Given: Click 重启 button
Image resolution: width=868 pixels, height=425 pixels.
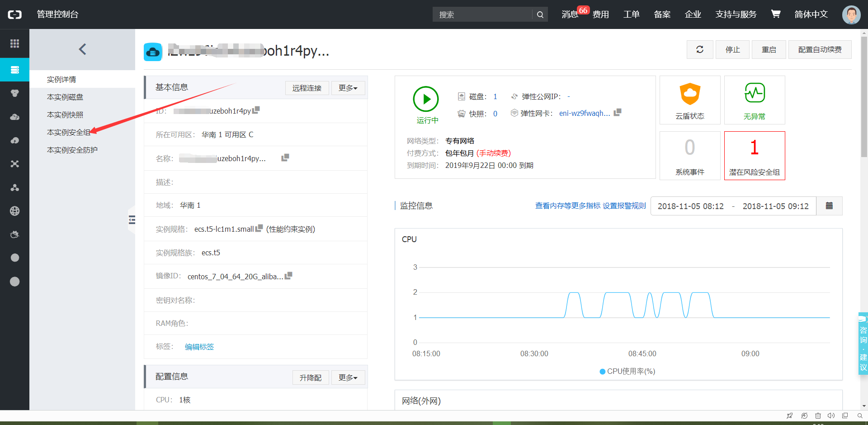Looking at the screenshot, I should point(769,49).
